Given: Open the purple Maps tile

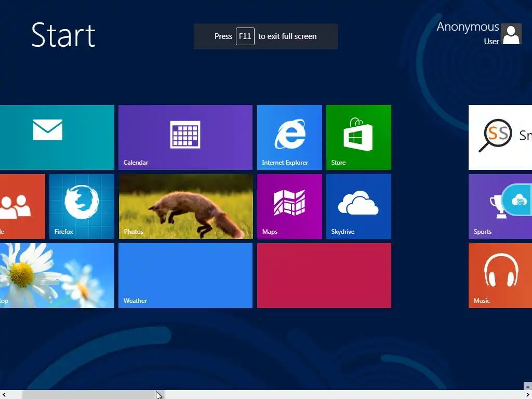Looking at the screenshot, I should (x=289, y=207).
